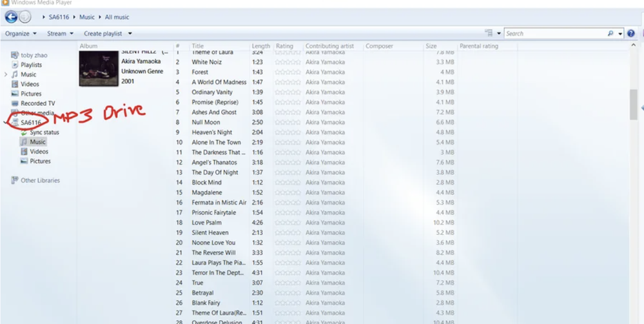The width and height of the screenshot is (644, 324).
Task: Click the view options icon beside Search
Action: 489,34
